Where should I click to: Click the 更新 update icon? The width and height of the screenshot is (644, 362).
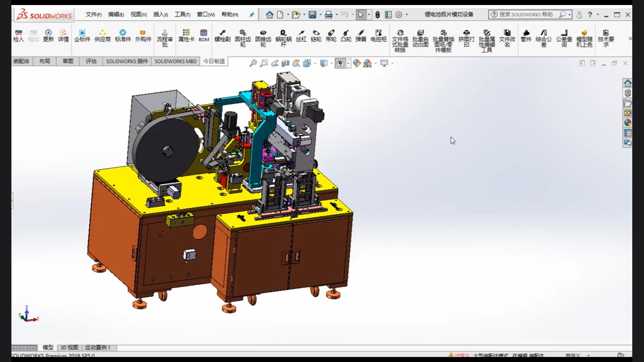(48, 36)
